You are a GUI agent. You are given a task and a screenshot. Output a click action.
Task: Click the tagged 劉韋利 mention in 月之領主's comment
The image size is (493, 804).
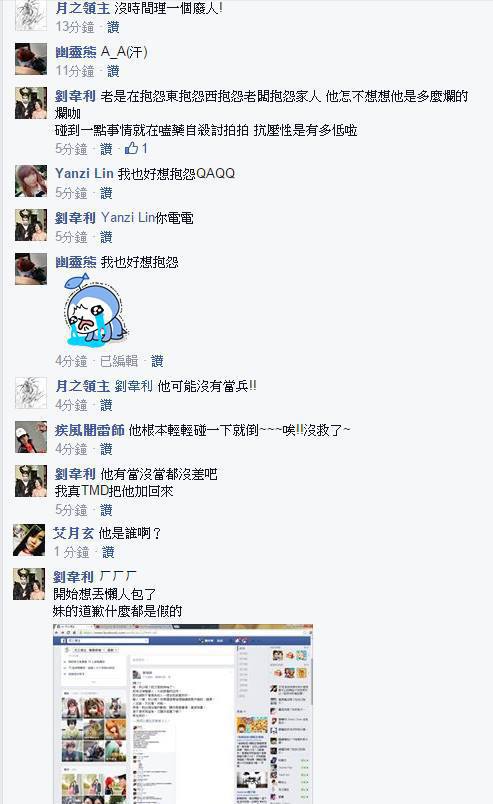pyautogui.click(x=133, y=386)
